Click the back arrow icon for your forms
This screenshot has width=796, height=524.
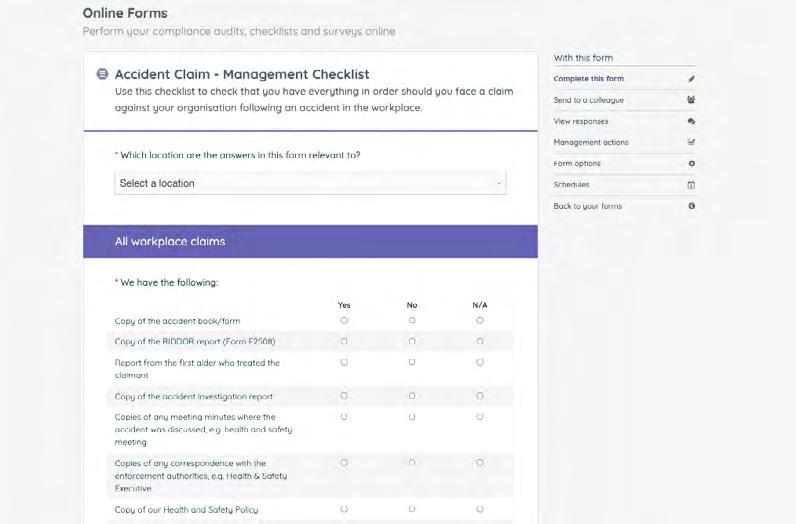[691, 206]
